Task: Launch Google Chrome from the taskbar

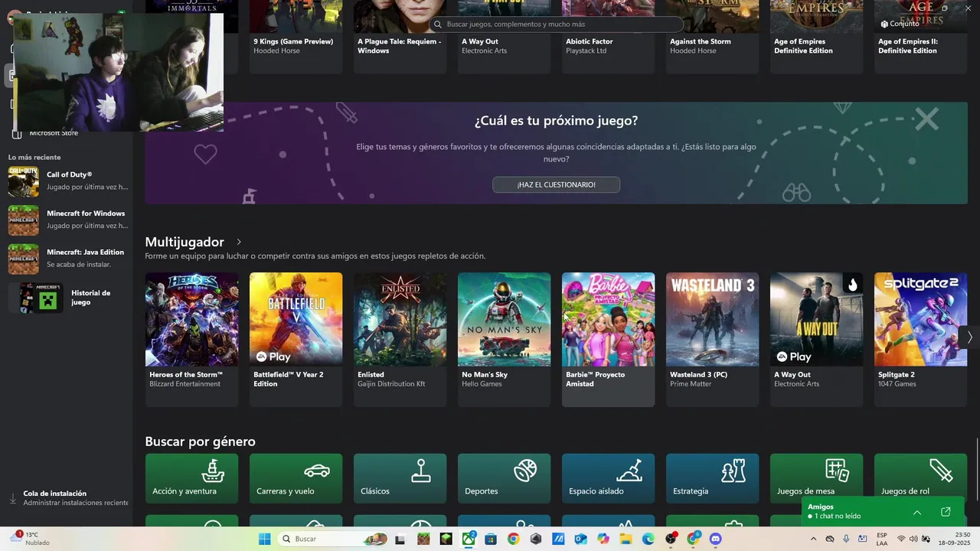Action: [513, 539]
